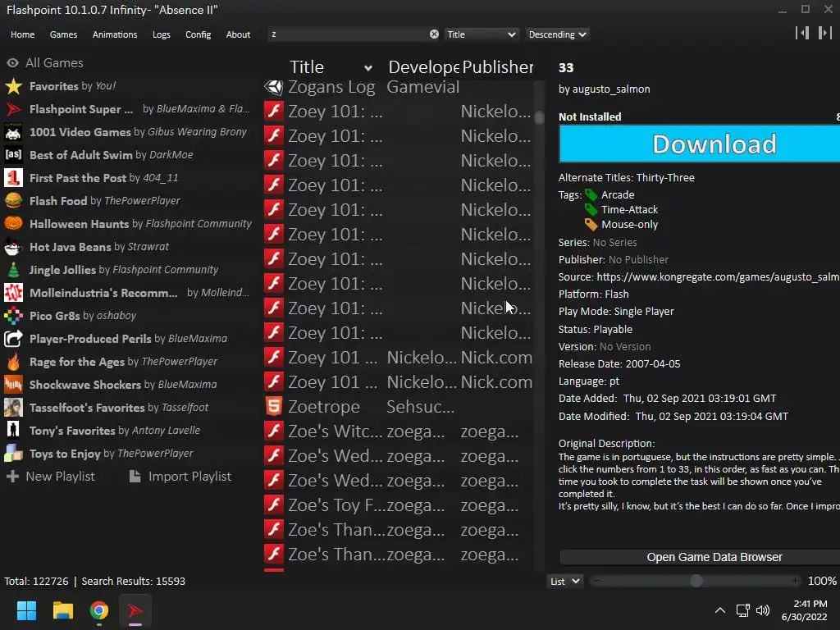
Task: Click the Flashpoint Super playlist arrow icon
Action: (13, 109)
